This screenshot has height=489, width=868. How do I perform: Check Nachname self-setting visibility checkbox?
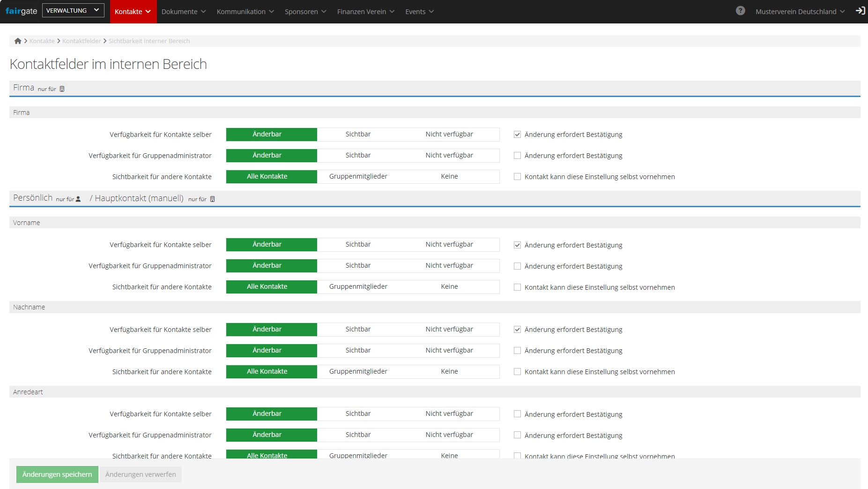point(517,372)
